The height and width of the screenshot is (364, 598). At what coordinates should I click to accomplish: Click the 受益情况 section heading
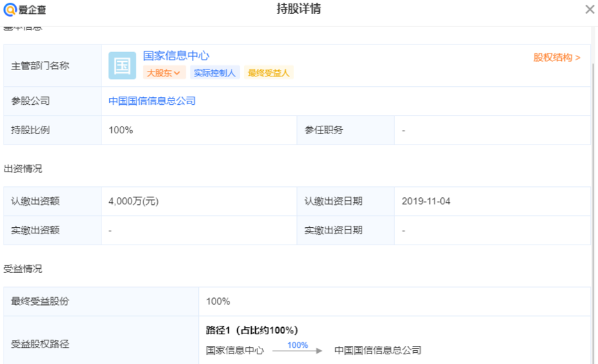click(23, 269)
